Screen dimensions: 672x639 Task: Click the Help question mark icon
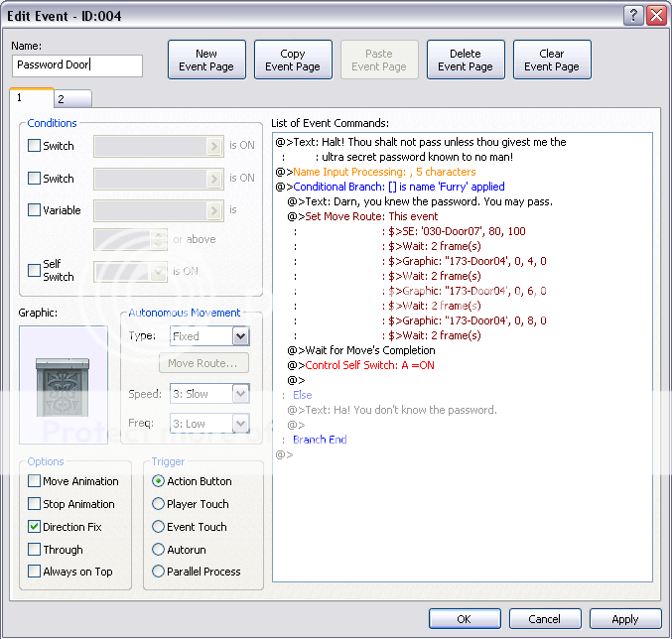click(x=633, y=15)
